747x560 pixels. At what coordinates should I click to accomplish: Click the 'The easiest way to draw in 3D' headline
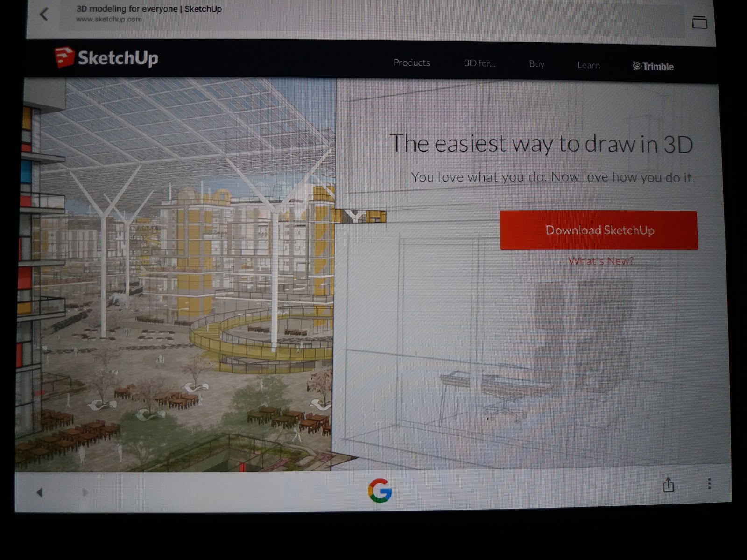coord(541,144)
